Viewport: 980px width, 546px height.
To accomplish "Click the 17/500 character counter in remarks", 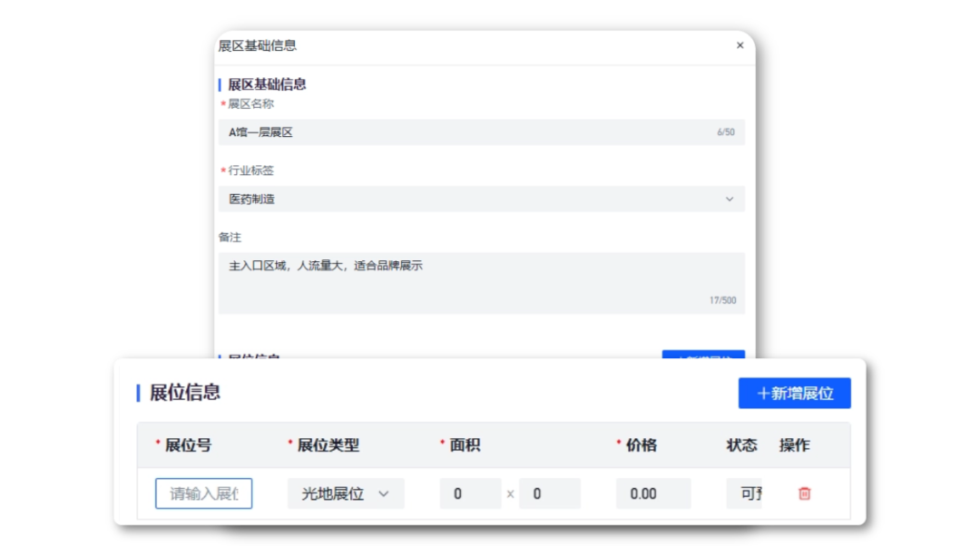I will [x=724, y=300].
